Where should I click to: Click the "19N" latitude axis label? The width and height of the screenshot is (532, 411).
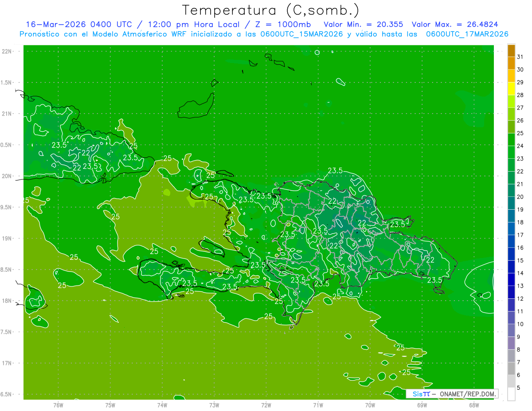tap(7, 239)
